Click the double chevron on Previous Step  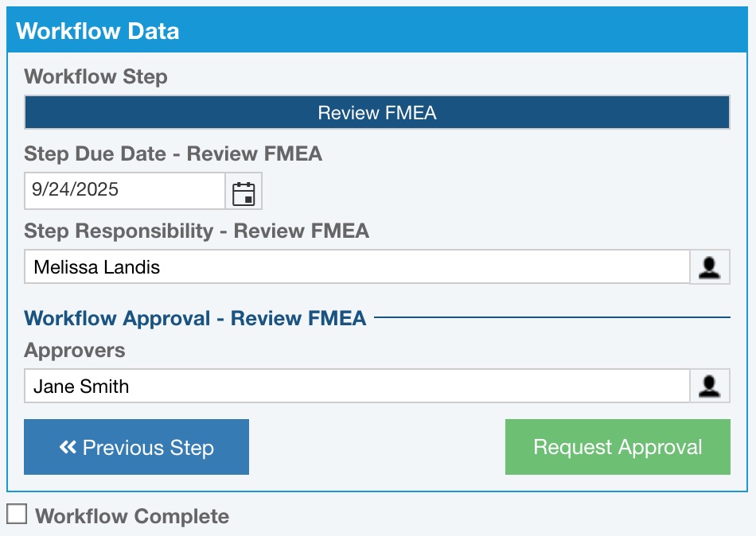click(x=68, y=448)
